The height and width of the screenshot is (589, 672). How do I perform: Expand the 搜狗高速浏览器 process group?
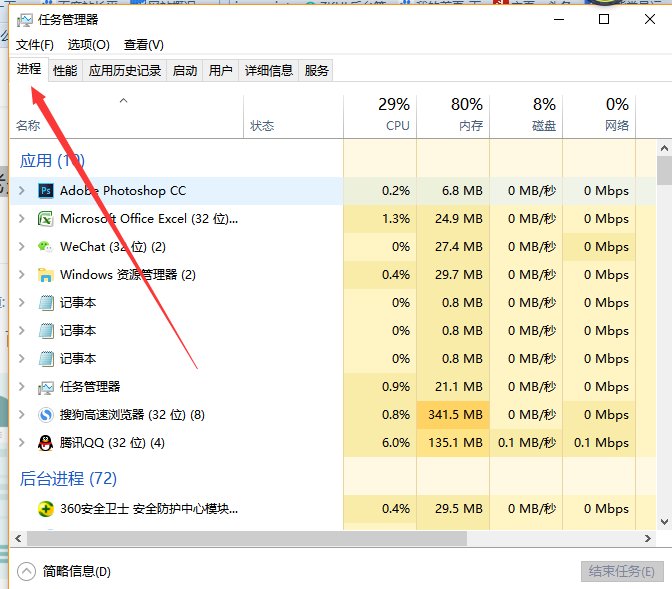click(x=22, y=415)
